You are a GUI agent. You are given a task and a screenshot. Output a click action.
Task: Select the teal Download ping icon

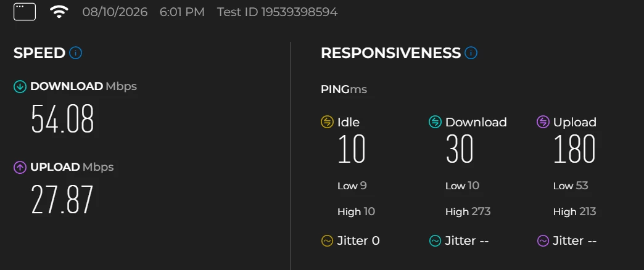point(435,122)
